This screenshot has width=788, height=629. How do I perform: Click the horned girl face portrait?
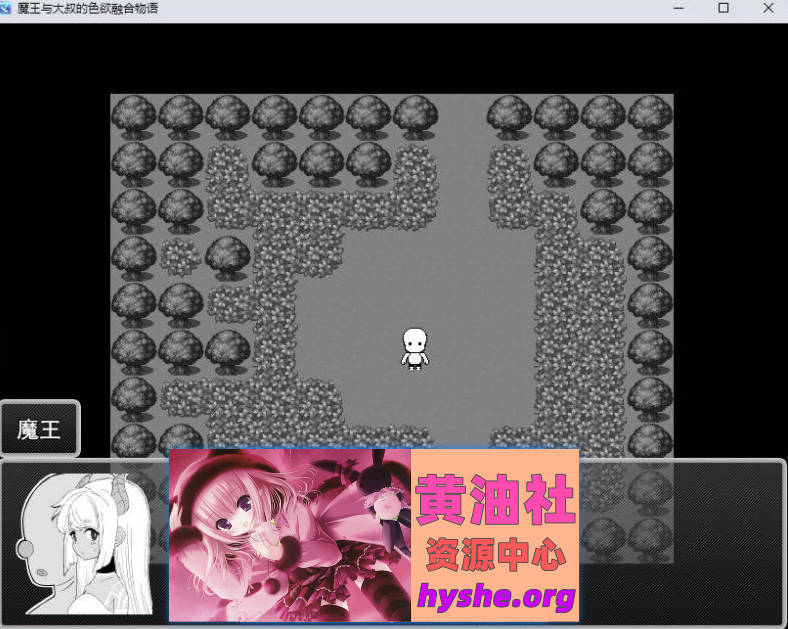[x=85, y=544]
